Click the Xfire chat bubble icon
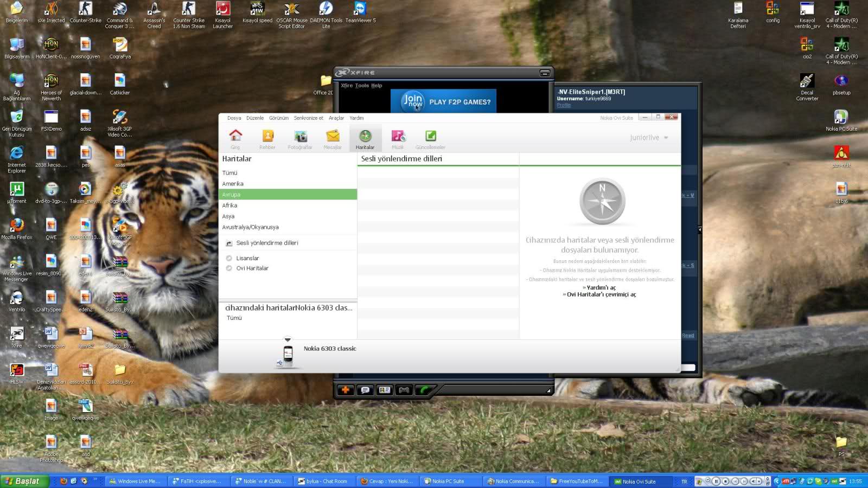Screen dimensions: 868x488 [x=365, y=390]
